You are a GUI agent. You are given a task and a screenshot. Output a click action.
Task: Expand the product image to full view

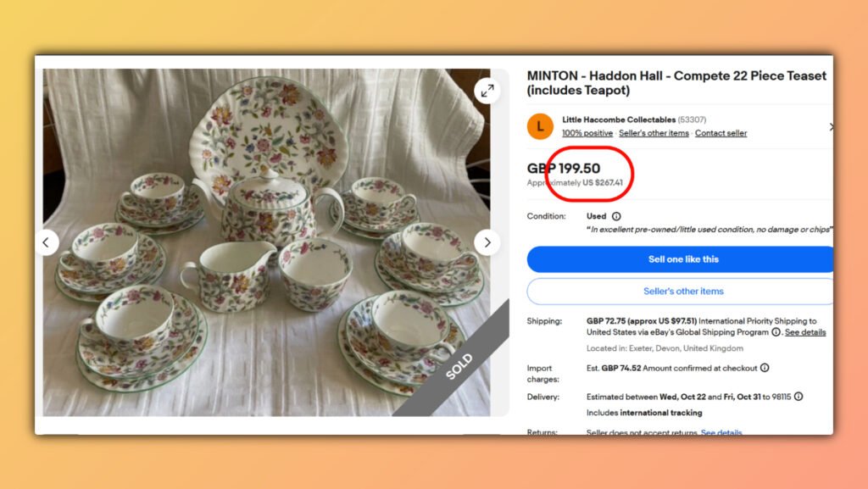click(487, 91)
